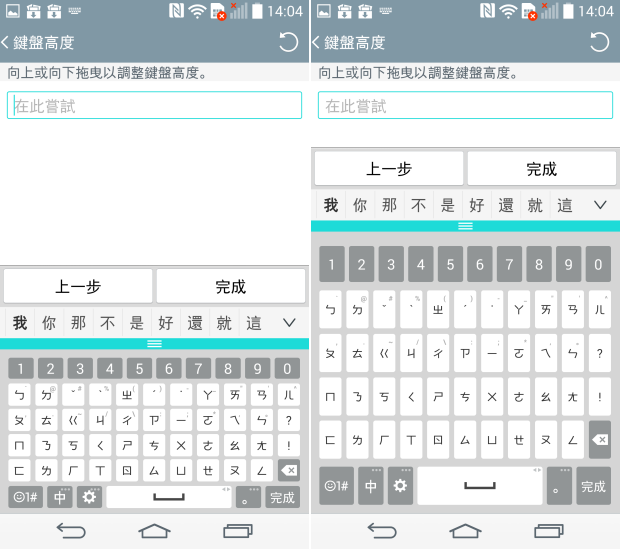The height and width of the screenshot is (549, 620).
Task: Reset keyboard height icon in left screen
Action: 288,42
